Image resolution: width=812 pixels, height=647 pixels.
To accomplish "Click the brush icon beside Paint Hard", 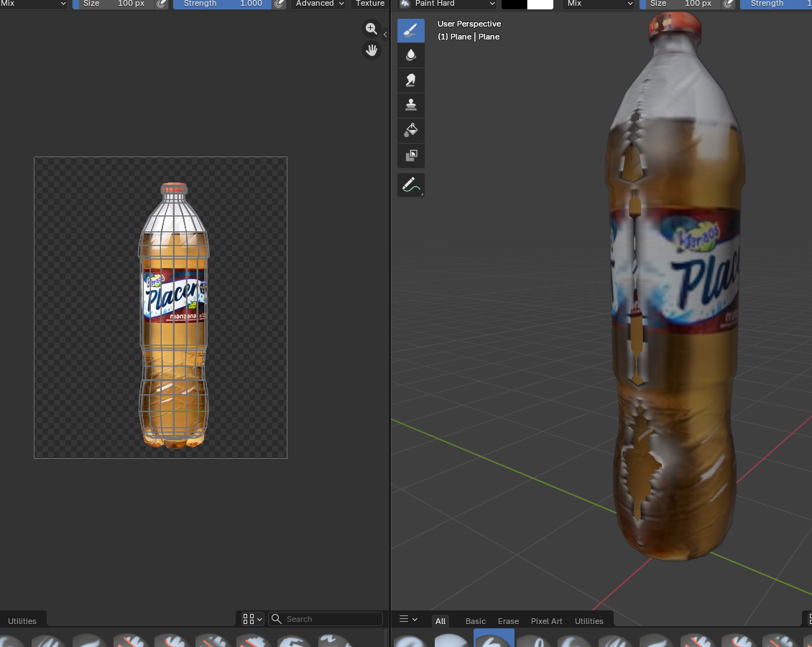I will [405, 4].
